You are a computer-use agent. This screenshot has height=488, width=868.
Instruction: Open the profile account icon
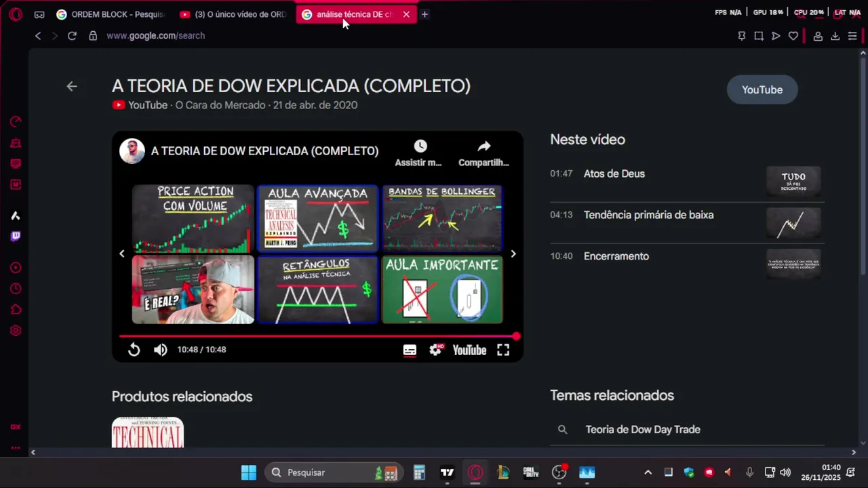pyautogui.click(x=818, y=36)
